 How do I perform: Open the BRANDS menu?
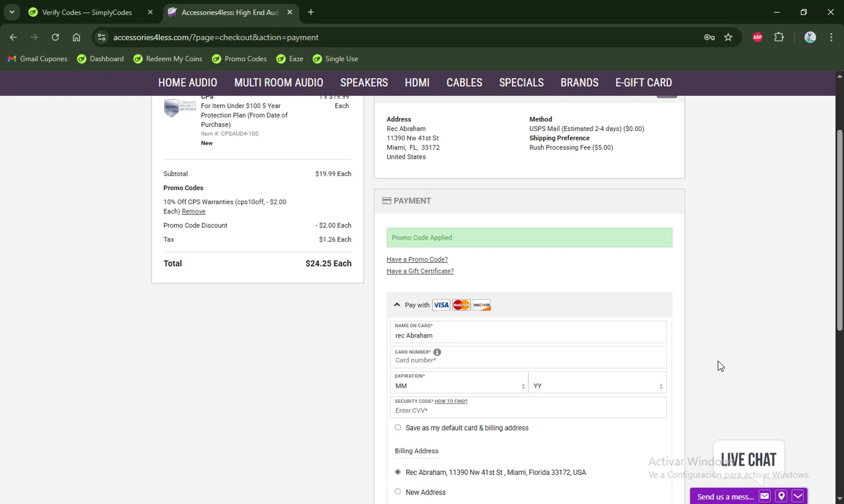point(580,83)
